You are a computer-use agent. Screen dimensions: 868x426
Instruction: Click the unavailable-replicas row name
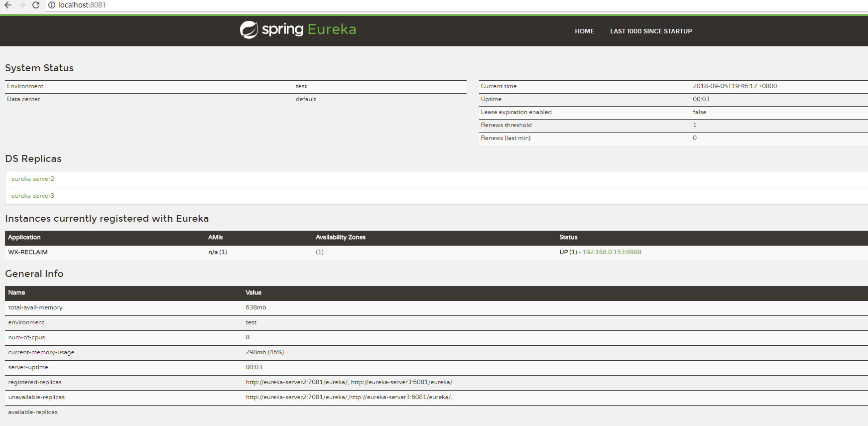click(36, 397)
